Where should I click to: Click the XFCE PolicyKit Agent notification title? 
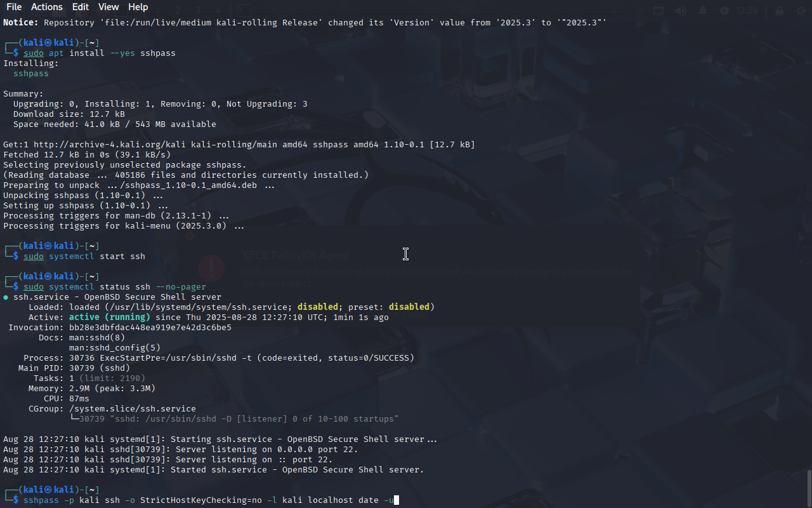[x=295, y=255]
